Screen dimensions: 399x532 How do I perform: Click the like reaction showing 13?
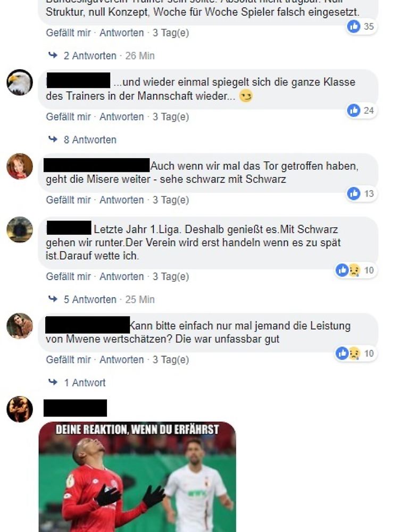[361, 194]
